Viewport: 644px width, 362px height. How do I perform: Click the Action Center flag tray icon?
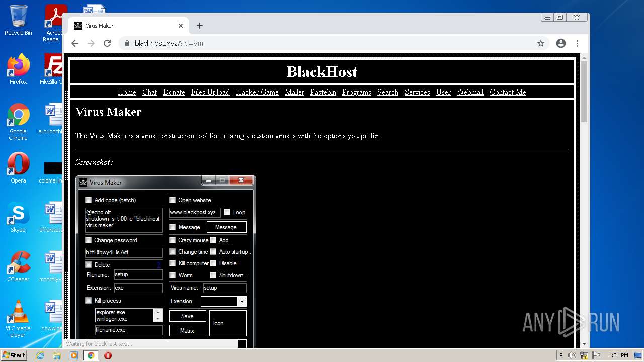tap(597, 355)
